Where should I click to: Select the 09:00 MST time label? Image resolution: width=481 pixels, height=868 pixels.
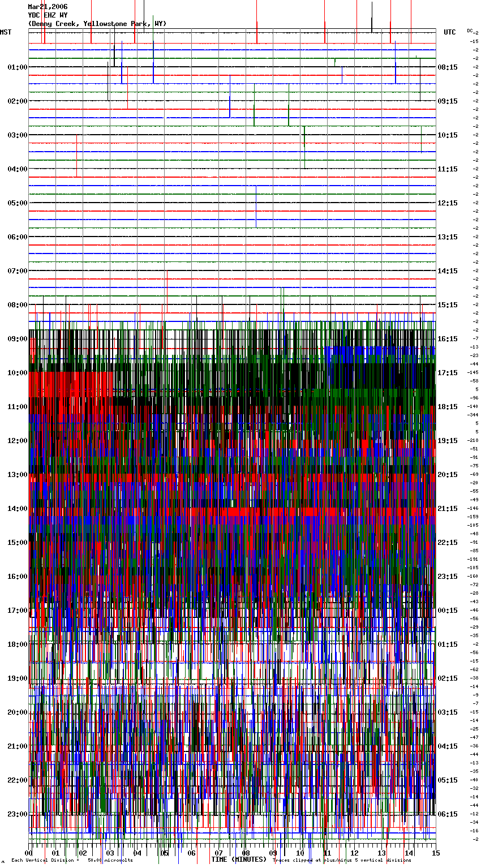18,339
